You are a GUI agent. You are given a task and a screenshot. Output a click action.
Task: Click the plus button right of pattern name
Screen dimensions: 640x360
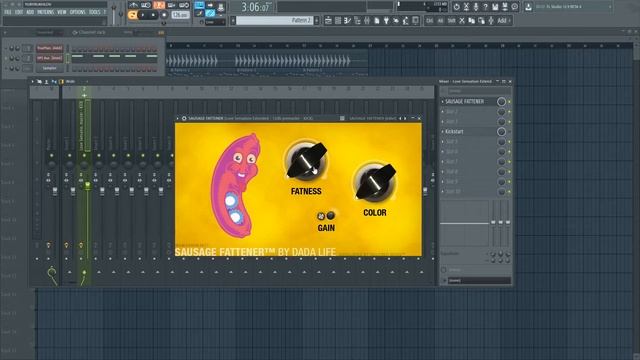316,20
